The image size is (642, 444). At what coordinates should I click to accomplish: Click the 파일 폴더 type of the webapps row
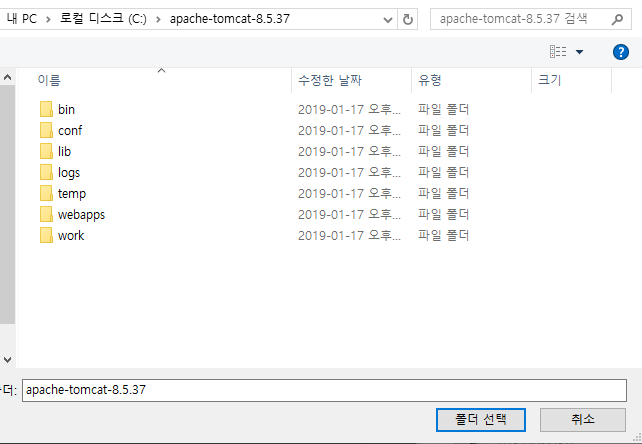click(443, 214)
